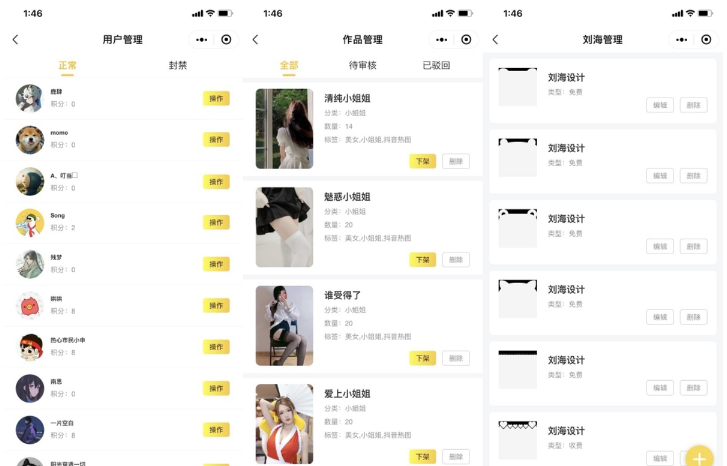727x466 pixels.
Task: Switch to the 封禁 tab
Action: point(178,65)
